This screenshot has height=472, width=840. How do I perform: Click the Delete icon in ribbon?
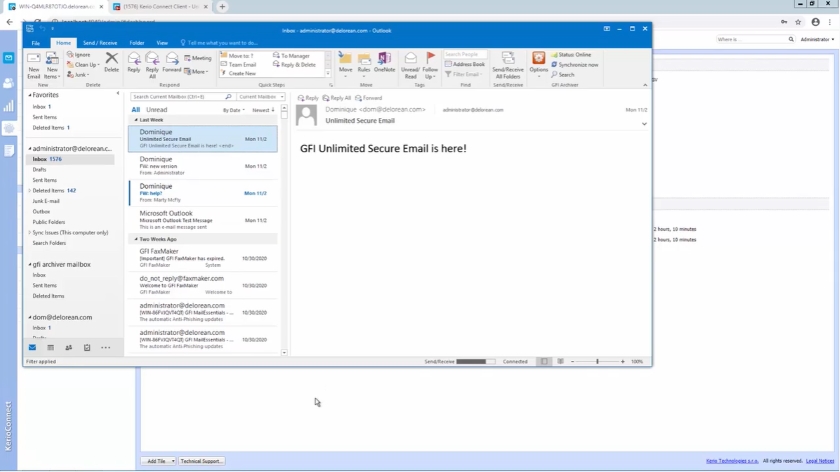(x=111, y=63)
